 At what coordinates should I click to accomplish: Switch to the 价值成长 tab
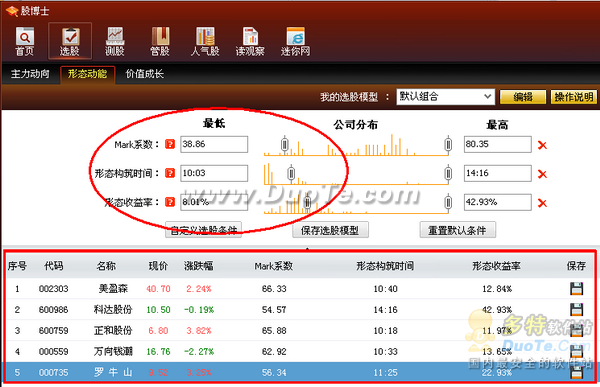pos(145,73)
